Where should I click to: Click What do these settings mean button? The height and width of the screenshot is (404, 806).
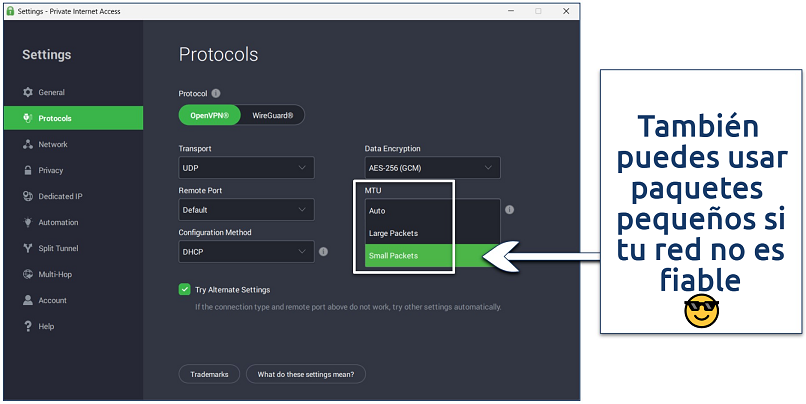tap(306, 374)
